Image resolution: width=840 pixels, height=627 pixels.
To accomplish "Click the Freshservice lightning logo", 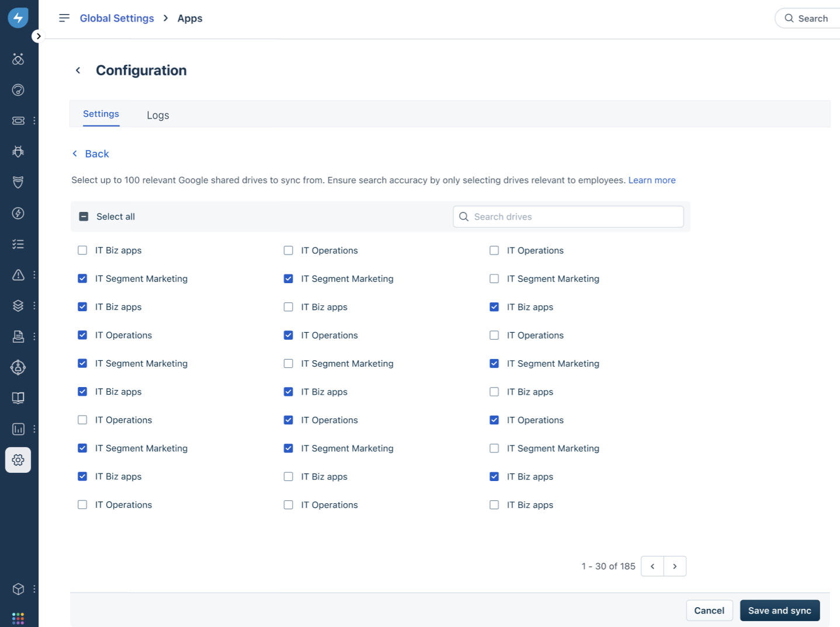I will (x=18, y=18).
